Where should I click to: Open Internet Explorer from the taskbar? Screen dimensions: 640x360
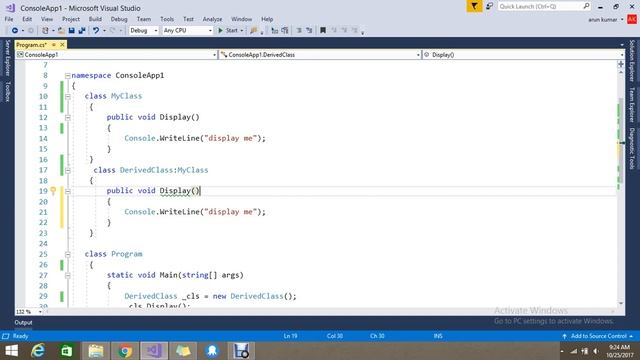pyautogui.click(x=38, y=351)
